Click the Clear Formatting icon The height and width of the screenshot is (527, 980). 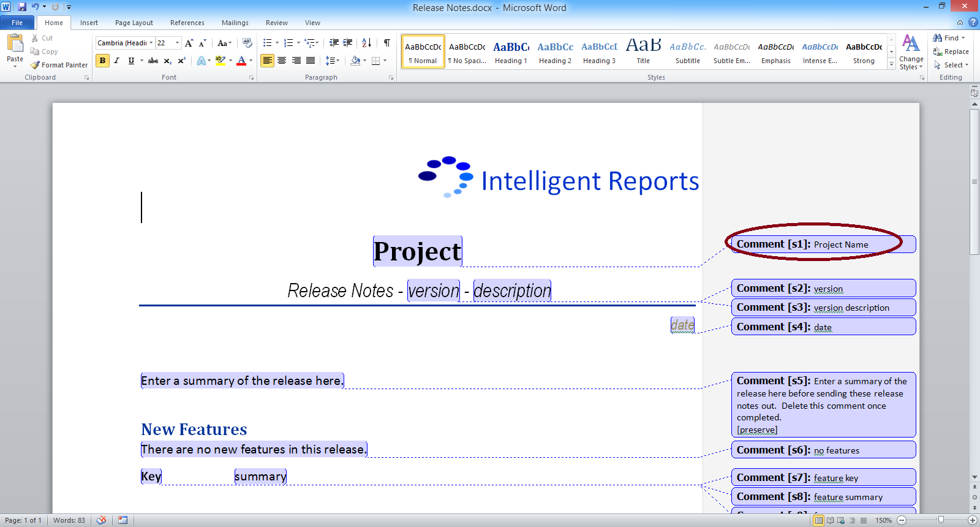[x=247, y=43]
